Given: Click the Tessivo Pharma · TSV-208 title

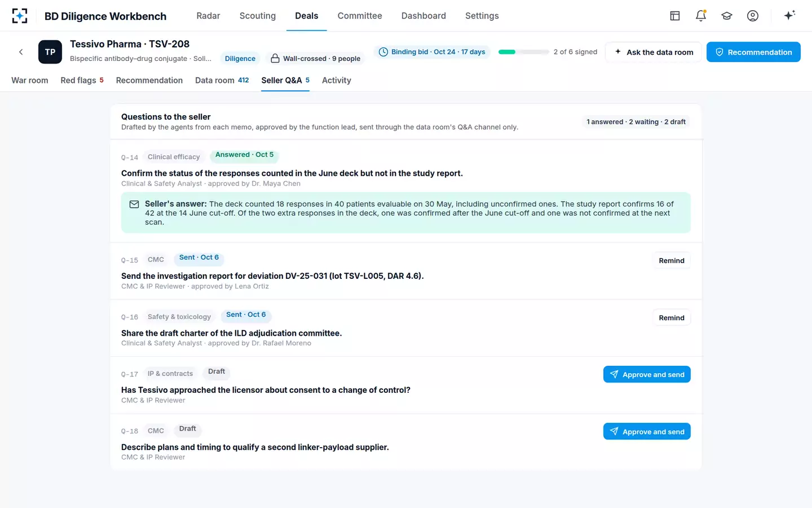Looking at the screenshot, I should tap(130, 44).
